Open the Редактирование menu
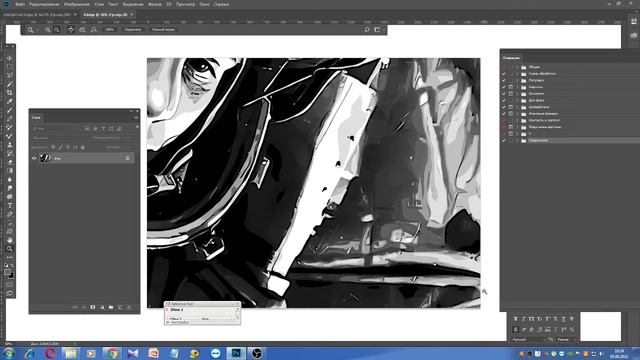This screenshot has width=640, height=360. (44, 4)
